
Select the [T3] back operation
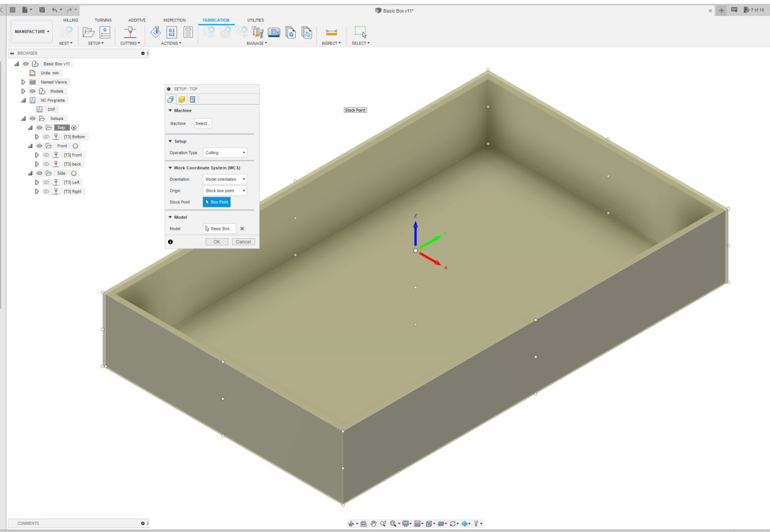click(x=73, y=164)
